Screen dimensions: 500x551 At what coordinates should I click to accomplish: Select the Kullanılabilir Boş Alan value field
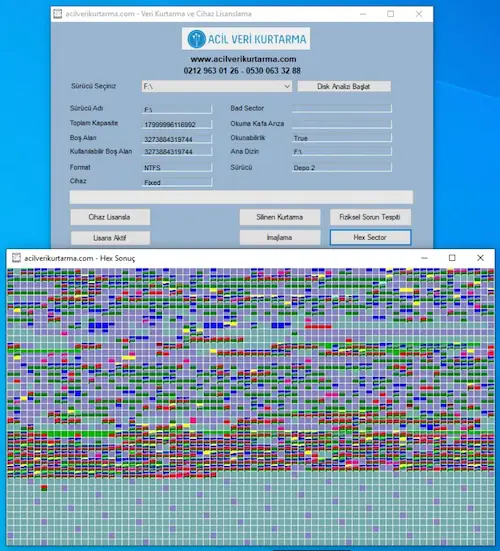coord(177,152)
